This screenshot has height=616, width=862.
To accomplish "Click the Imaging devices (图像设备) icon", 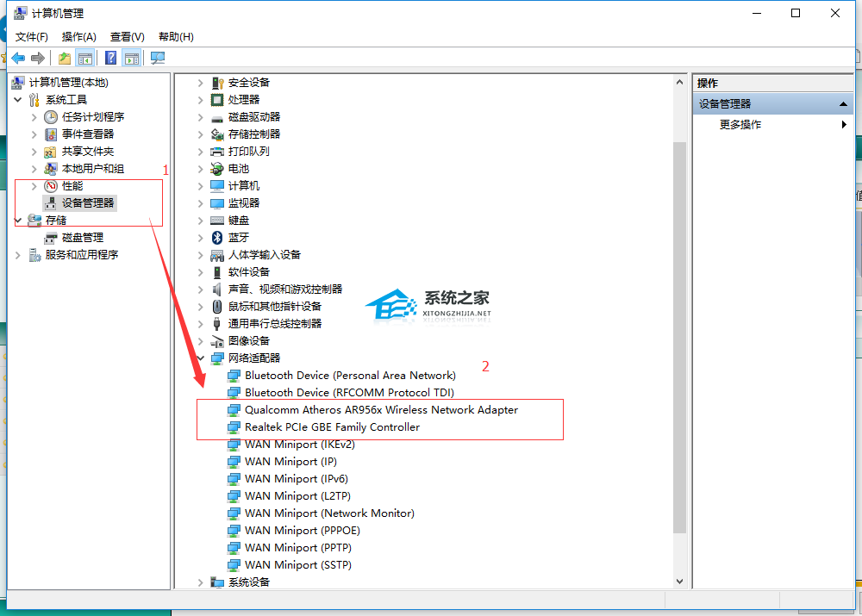I will [217, 340].
